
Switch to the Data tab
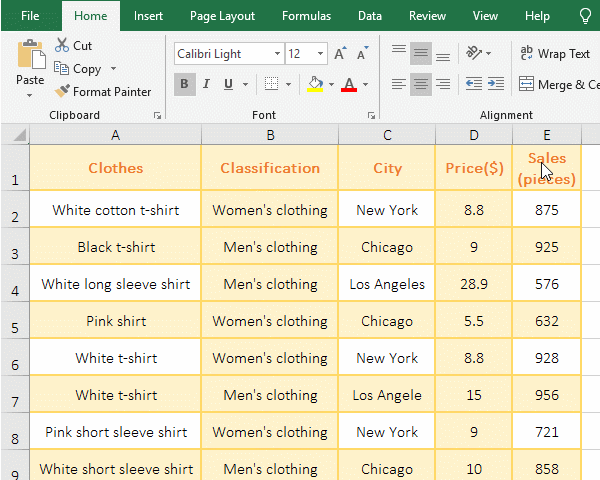pos(370,16)
